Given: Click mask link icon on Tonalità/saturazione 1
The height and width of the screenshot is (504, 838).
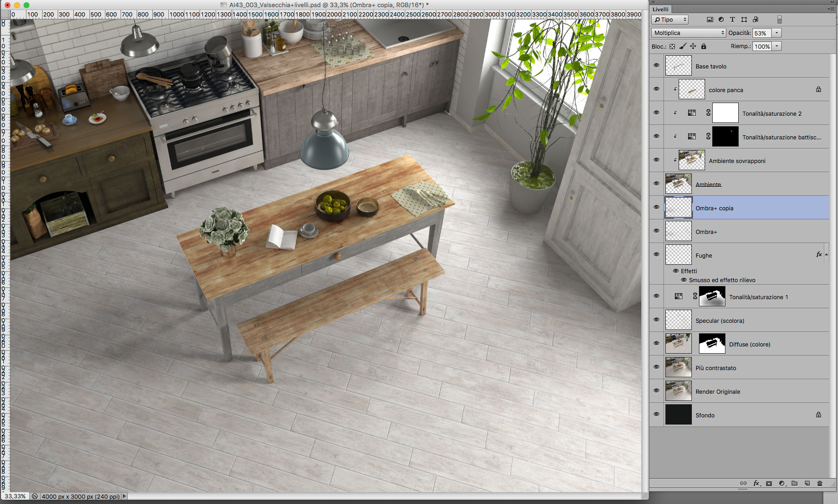Looking at the screenshot, I should pyautogui.click(x=695, y=296).
